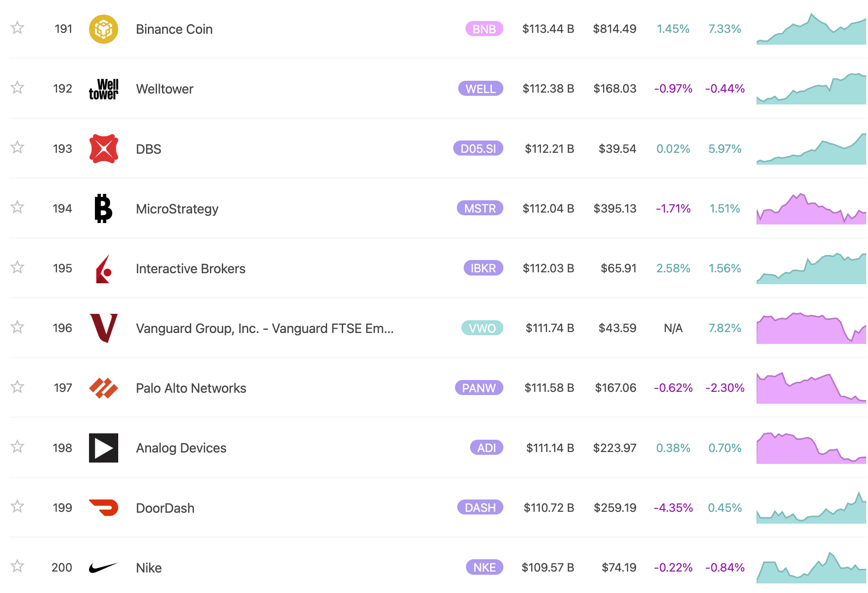The width and height of the screenshot is (868, 593).
Task: Click the Welltower logo icon
Action: [104, 89]
